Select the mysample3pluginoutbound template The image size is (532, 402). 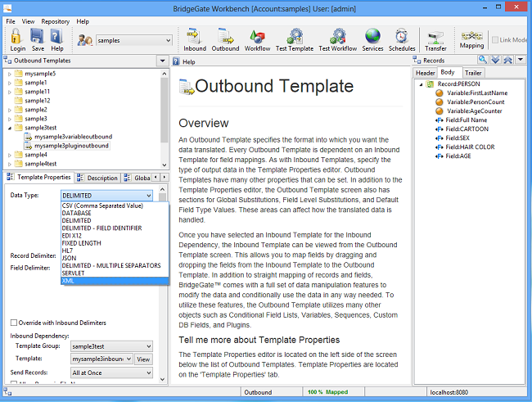coord(71,146)
